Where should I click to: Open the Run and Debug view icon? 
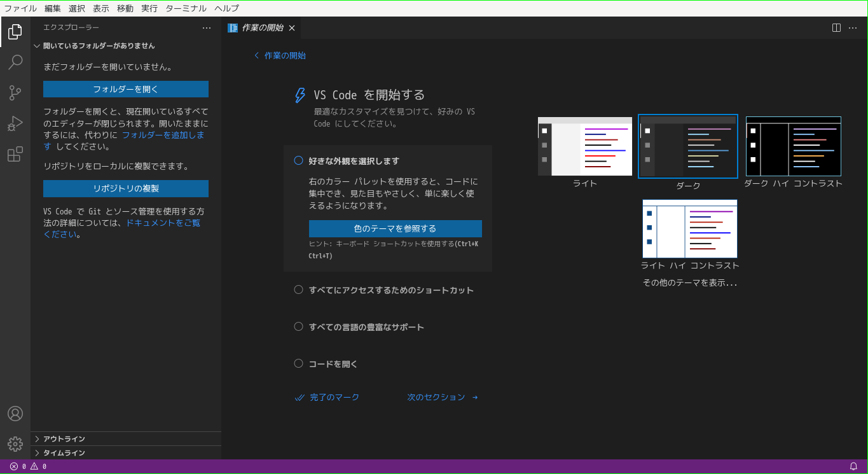coord(15,123)
